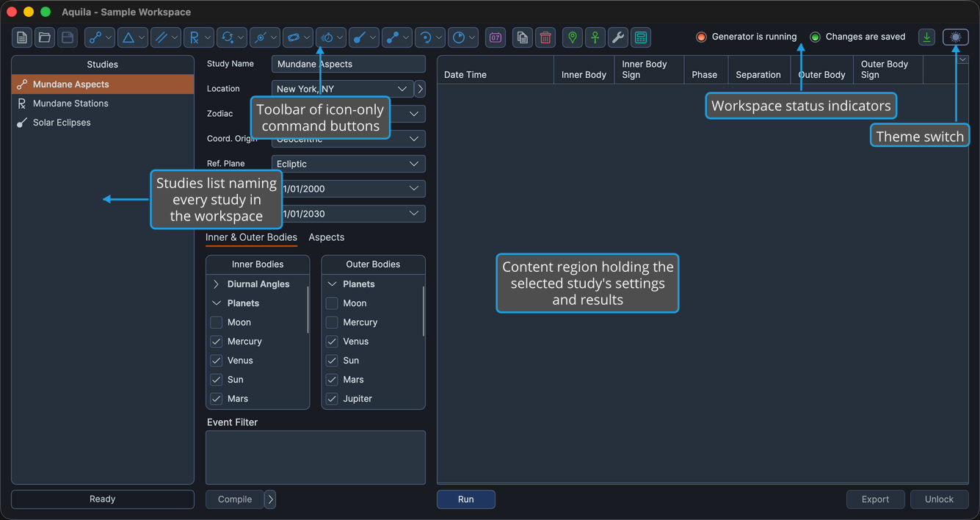Create a new workspace document

pyautogui.click(x=22, y=37)
